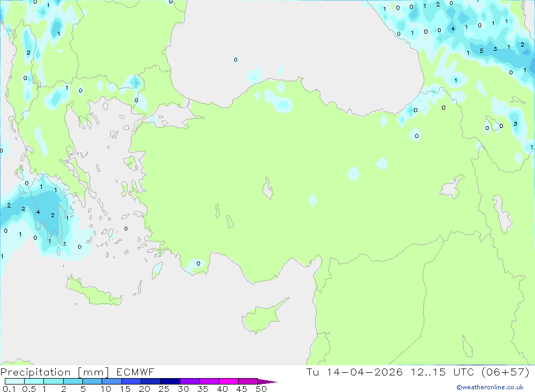Click the '[mm]' unit label

[93, 372]
